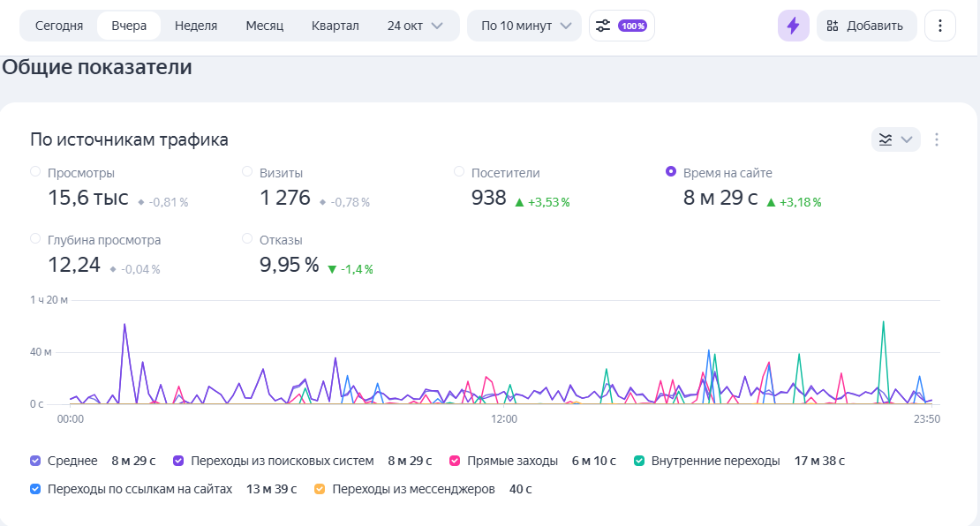Switch to the Месяц period
This screenshot has width=980, height=526.
pos(264,26)
